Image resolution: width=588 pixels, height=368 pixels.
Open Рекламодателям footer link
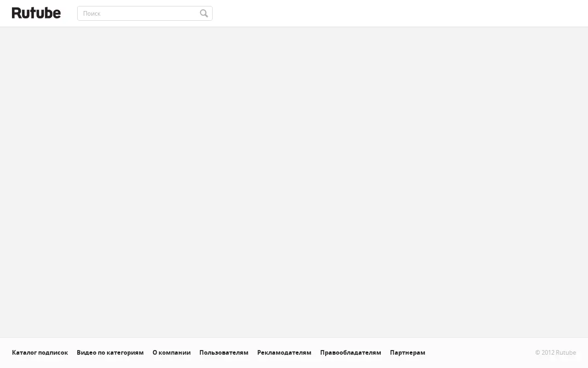click(284, 352)
